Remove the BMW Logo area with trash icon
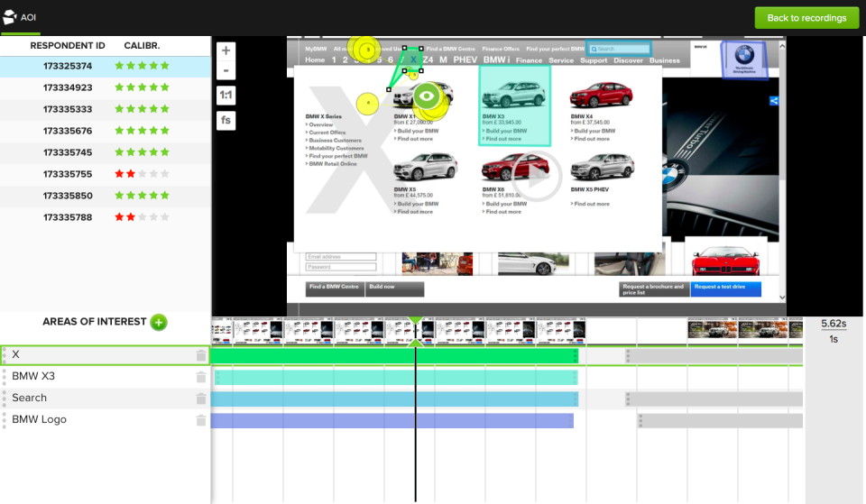The height and width of the screenshot is (504, 866). (201, 420)
